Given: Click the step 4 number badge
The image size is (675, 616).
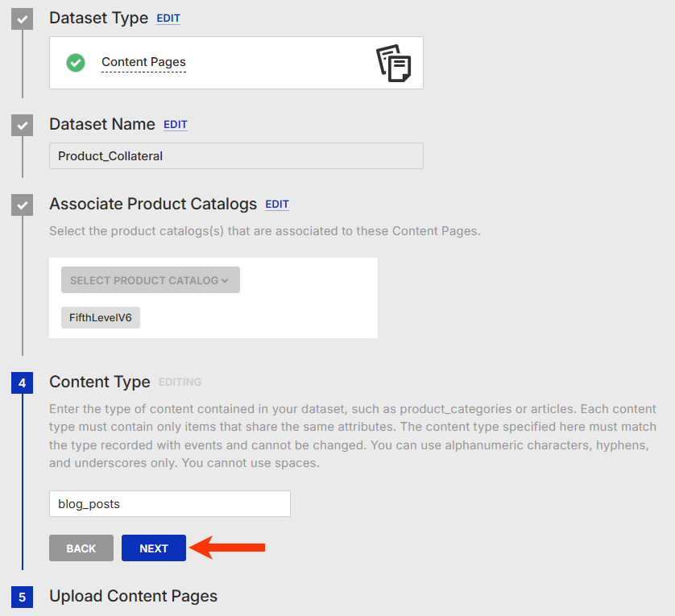Looking at the screenshot, I should 22,382.
